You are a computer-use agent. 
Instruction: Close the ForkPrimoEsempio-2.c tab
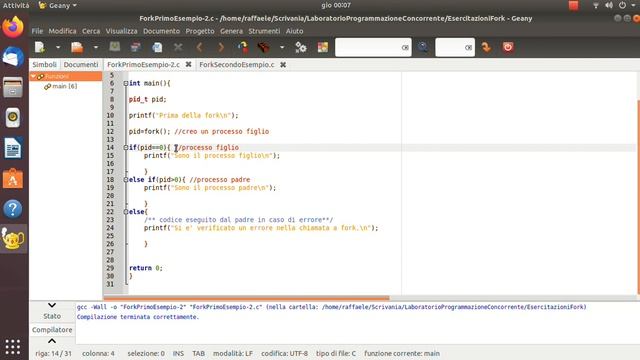[189, 64]
